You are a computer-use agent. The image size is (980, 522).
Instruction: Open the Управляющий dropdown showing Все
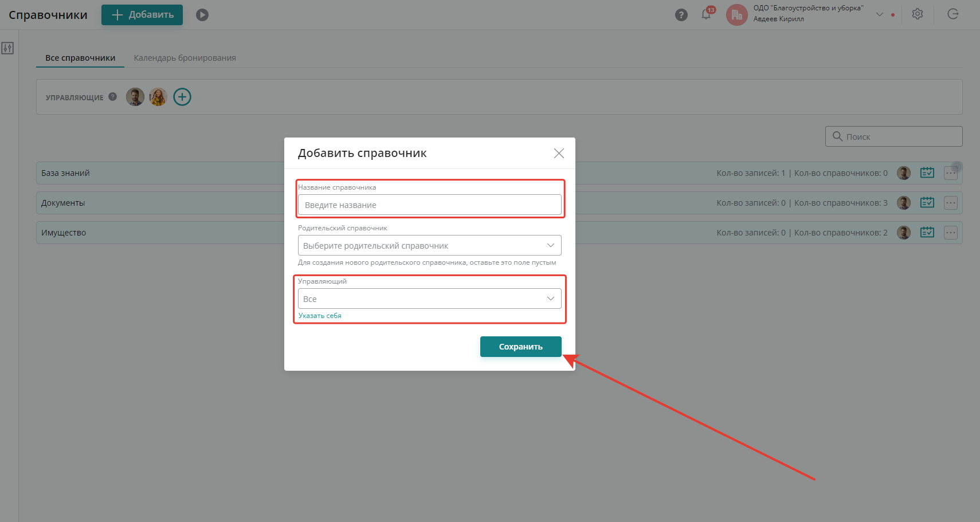430,299
